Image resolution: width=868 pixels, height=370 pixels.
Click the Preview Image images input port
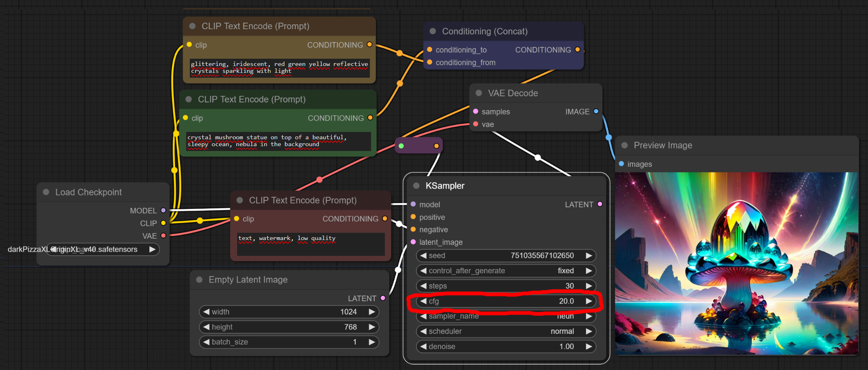(x=622, y=164)
